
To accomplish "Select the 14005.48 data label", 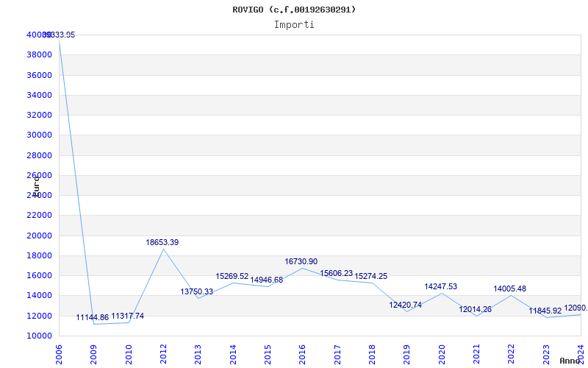I will [510, 289].
